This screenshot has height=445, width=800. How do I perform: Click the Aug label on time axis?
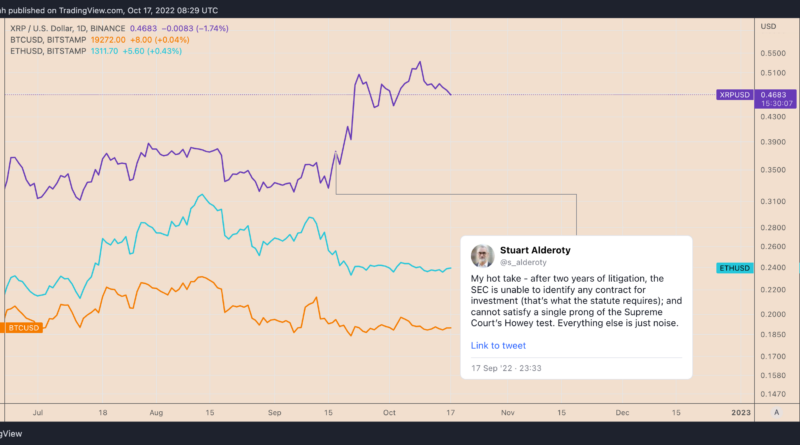point(158,411)
